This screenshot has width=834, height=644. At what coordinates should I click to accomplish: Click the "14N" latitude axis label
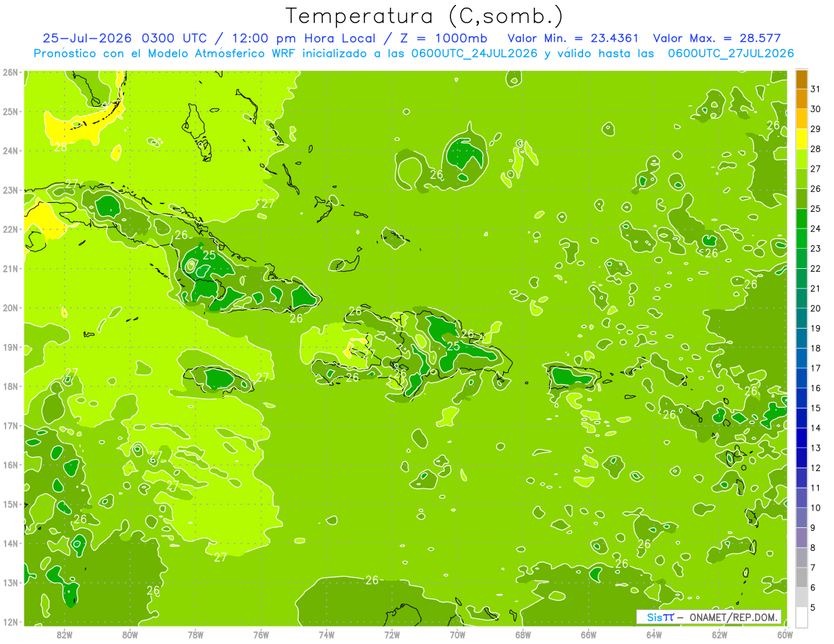(10, 543)
